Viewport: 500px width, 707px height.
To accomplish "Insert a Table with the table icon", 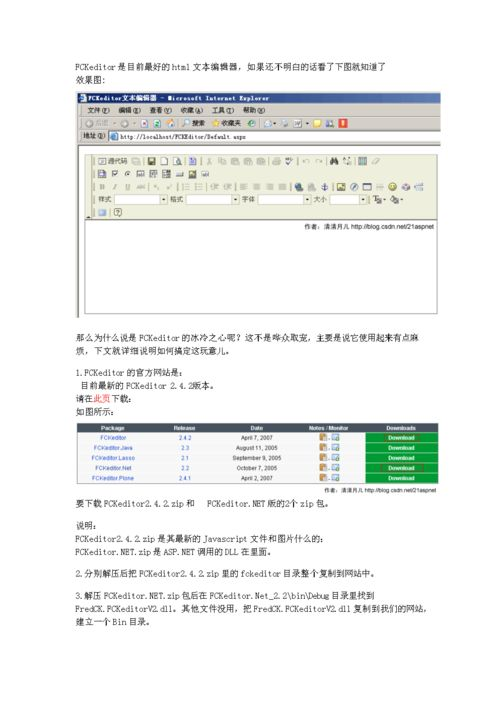I will click(x=367, y=187).
